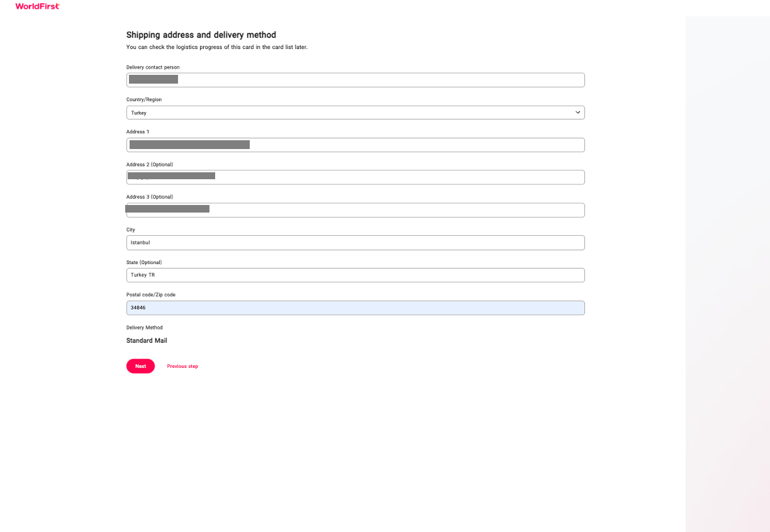Click the "Delivery contact person" label
The height and width of the screenshot is (532, 770).
(153, 67)
